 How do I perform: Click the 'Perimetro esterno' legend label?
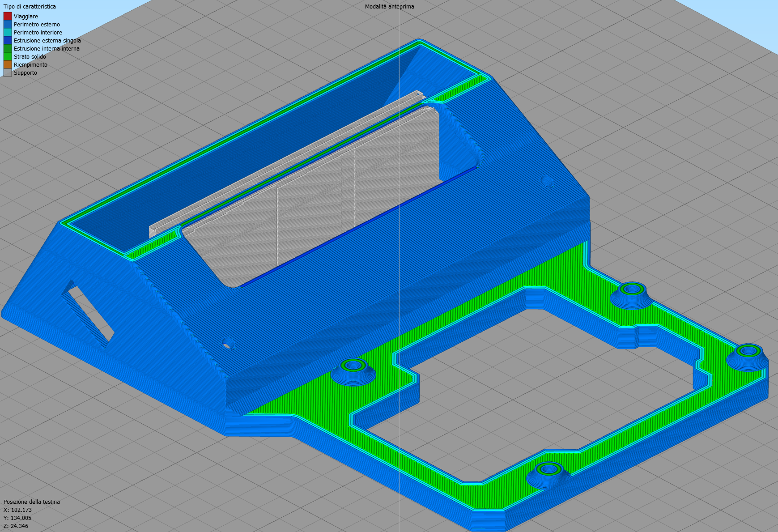(x=37, y=25)
